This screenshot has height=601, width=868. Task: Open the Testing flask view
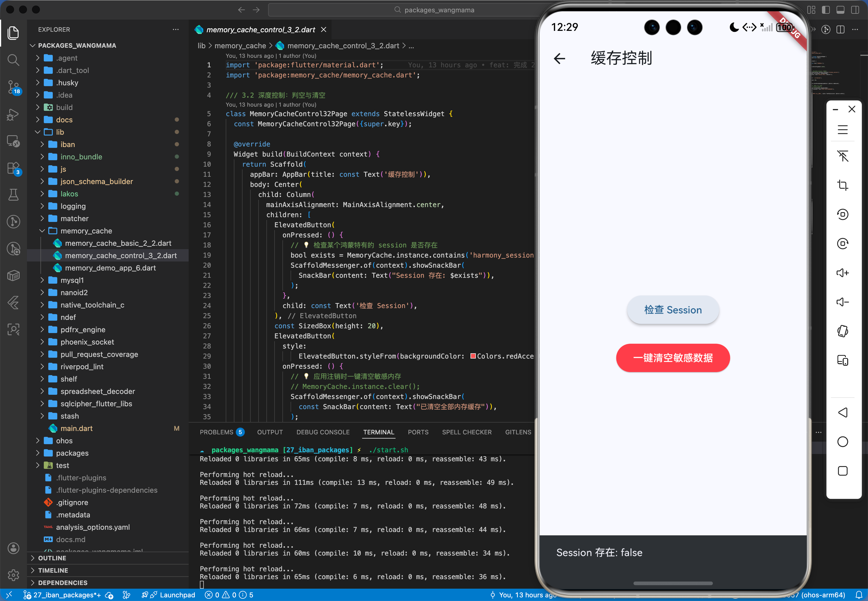pos(13,195)
